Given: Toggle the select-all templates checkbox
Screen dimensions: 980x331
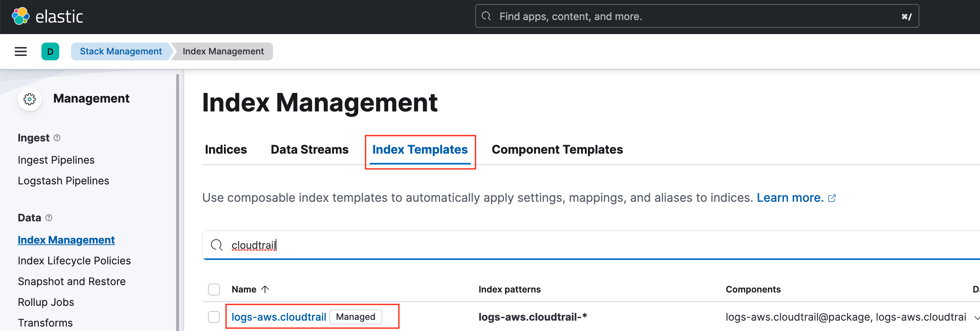Looking at the screenshot, I should pyautogui.click(x=214, y=290).
